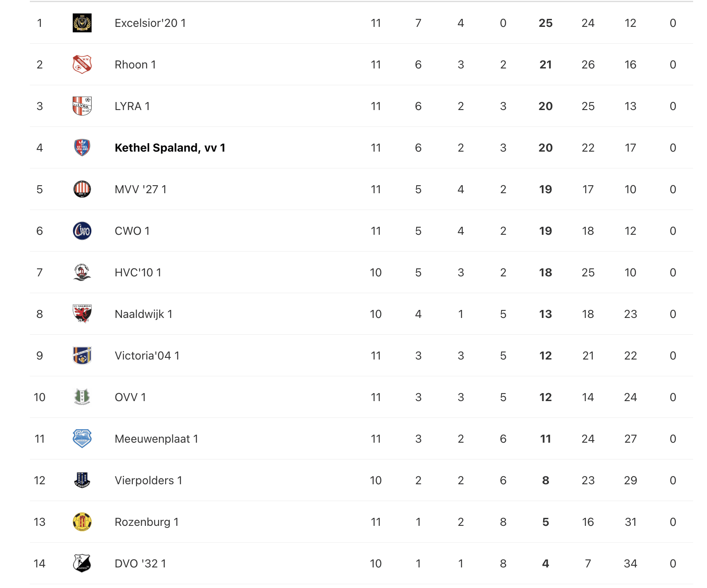Viewport: 707px width, 588px height.
Task: Open the LYRA club logo
Action: click(82, 106)
